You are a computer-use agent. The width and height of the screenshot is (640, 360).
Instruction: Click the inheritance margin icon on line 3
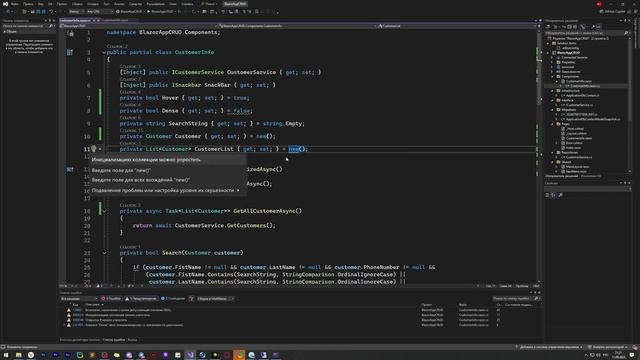coord(70,52)
